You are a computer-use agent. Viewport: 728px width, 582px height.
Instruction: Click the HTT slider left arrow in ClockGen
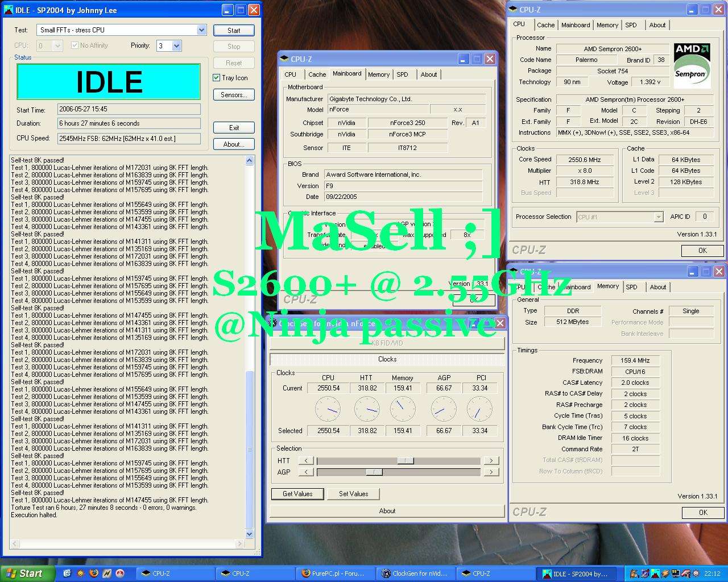[306, 461]
